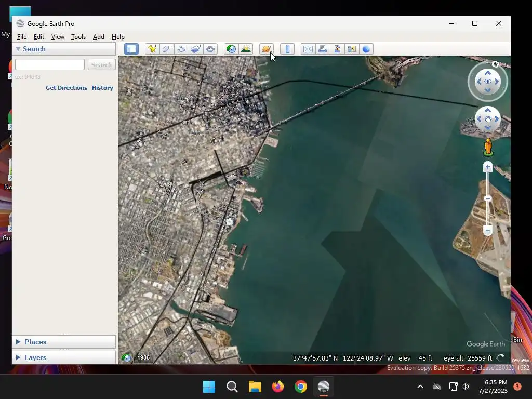Toggle sunlight across the landscape
This screenshot has width=532, height=399.
tap(246, 49)
